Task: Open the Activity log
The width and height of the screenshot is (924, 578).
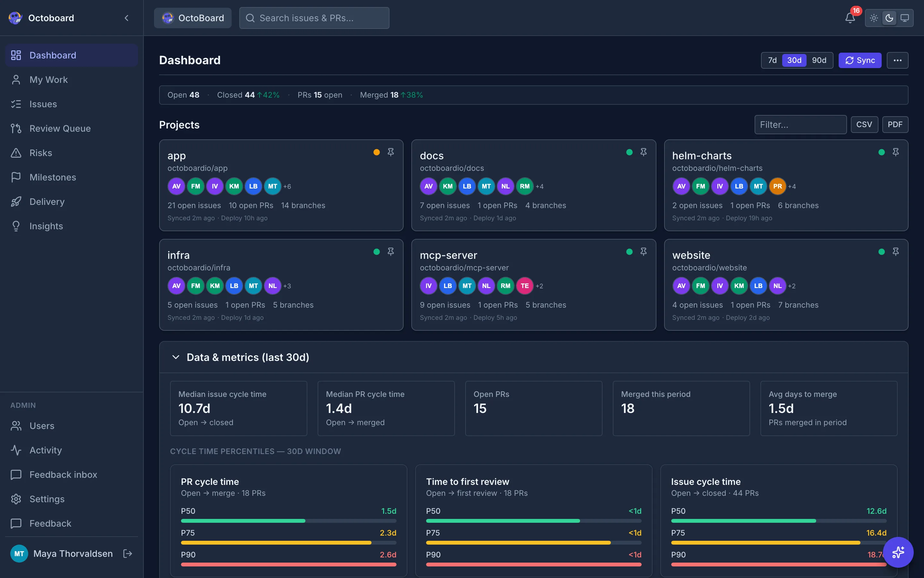Action: pyautogui.click(x=72, y=450)
